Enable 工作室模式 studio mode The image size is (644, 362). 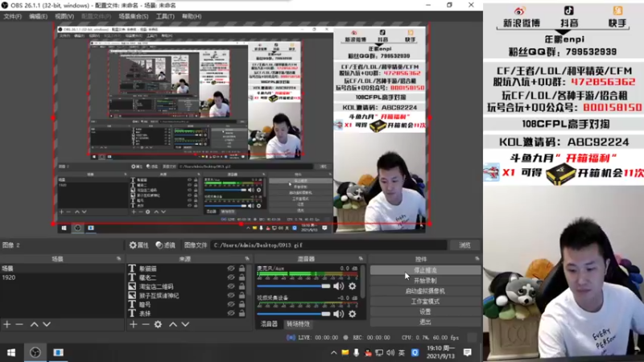[425, 301]
